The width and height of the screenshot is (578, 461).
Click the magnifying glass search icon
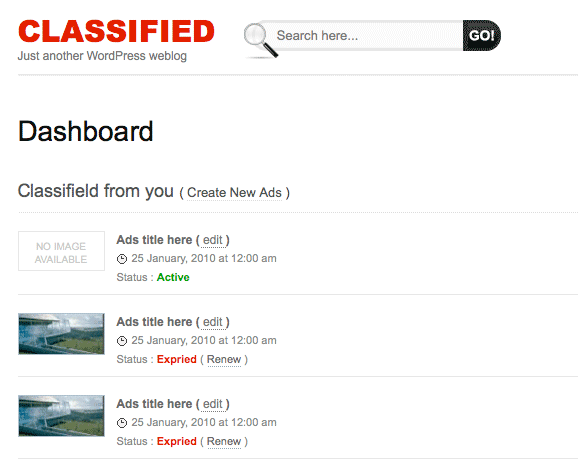coord(260,41)
